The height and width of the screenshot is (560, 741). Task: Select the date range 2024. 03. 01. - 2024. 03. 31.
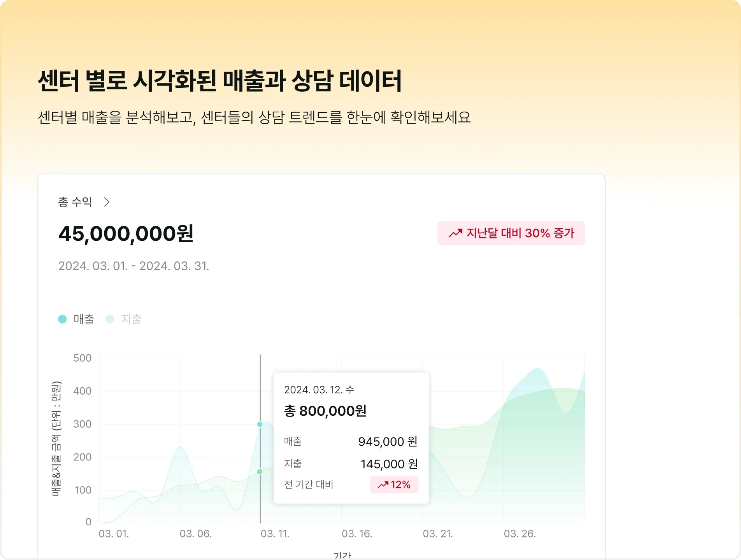click(x=134, y=266)
